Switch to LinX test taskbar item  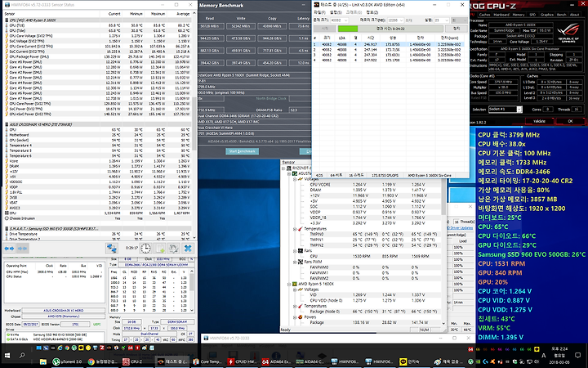coord(171,361)
